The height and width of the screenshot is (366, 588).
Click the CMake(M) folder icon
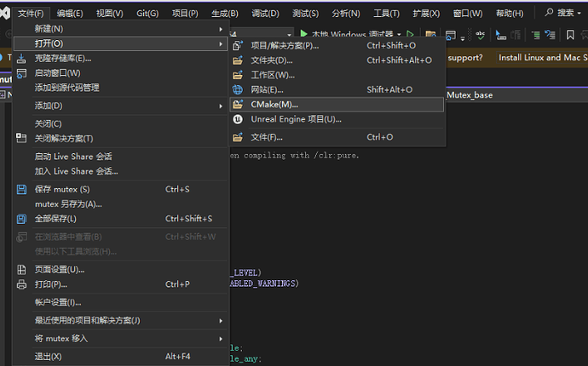tap(238, 105)
